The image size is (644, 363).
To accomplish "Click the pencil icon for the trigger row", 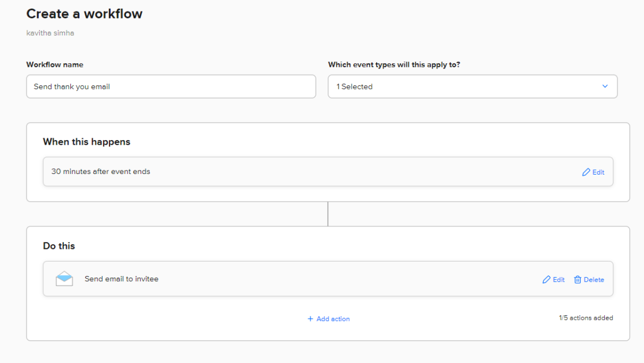I will pos(586,172).
